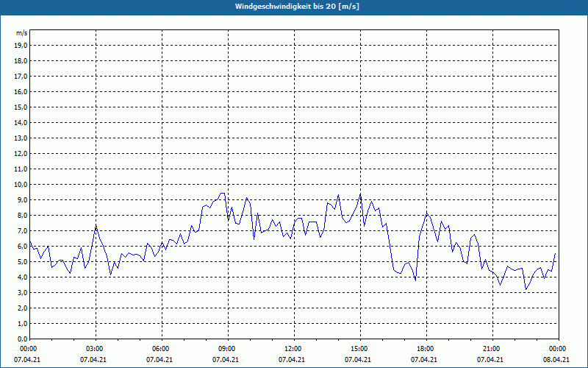The height and width of the screenshot is (368, 588).
Task: Select the 7,0 y-axis label
Action: (22, 231)
